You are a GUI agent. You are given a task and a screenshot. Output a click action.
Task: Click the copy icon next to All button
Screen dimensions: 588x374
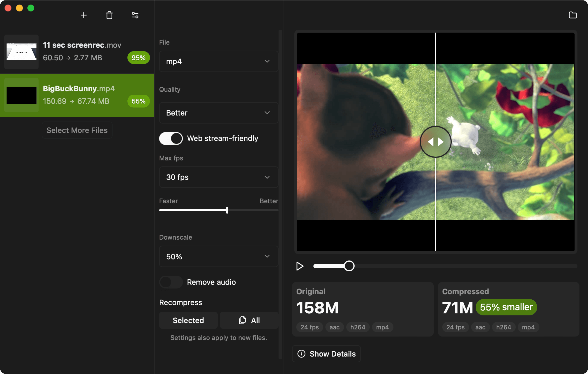click(242, 320)
